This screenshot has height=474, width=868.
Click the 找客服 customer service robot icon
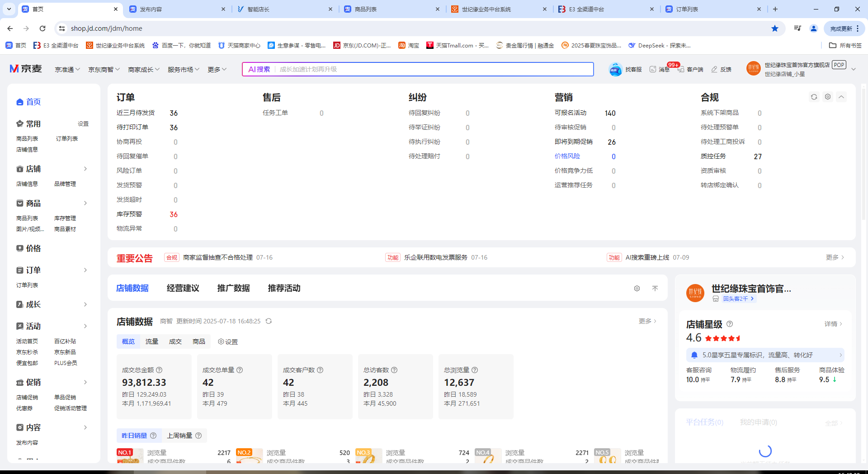pos(615,70)
